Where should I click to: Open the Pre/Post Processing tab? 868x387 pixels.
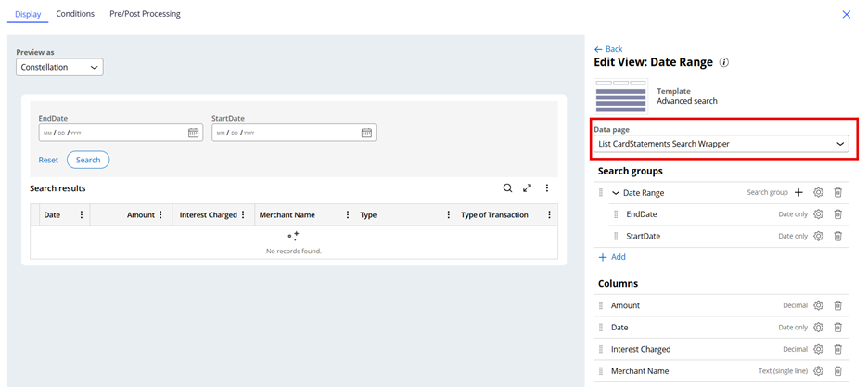point(145,14)
